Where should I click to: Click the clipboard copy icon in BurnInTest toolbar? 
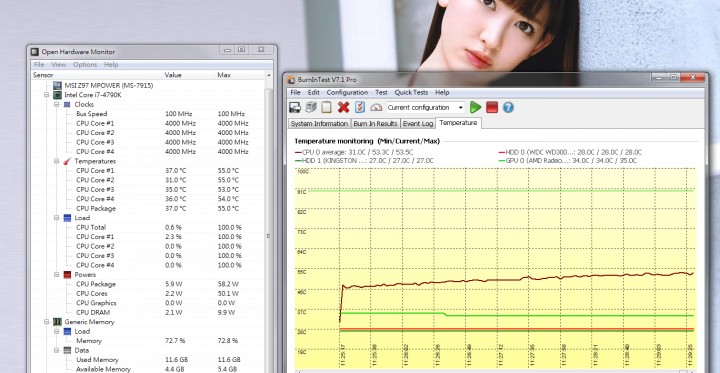(326, 107)
